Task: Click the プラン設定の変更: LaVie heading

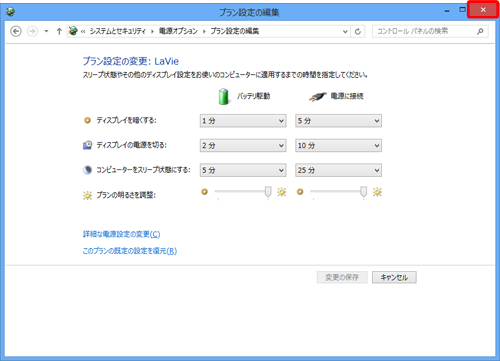Action: (131, 61)
